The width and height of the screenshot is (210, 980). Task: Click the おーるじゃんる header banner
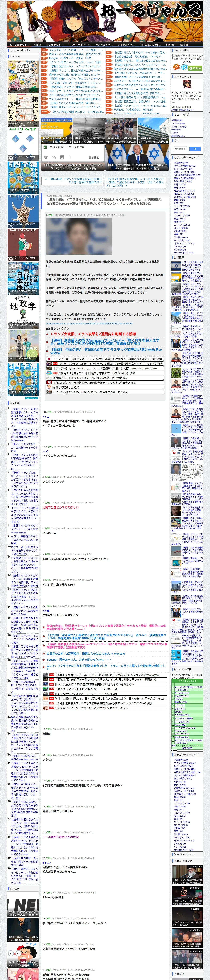click(105, 21)
